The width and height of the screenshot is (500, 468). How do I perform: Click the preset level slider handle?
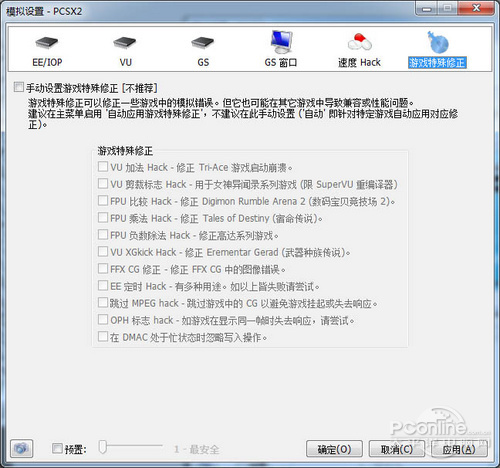(x=103, y=447)
